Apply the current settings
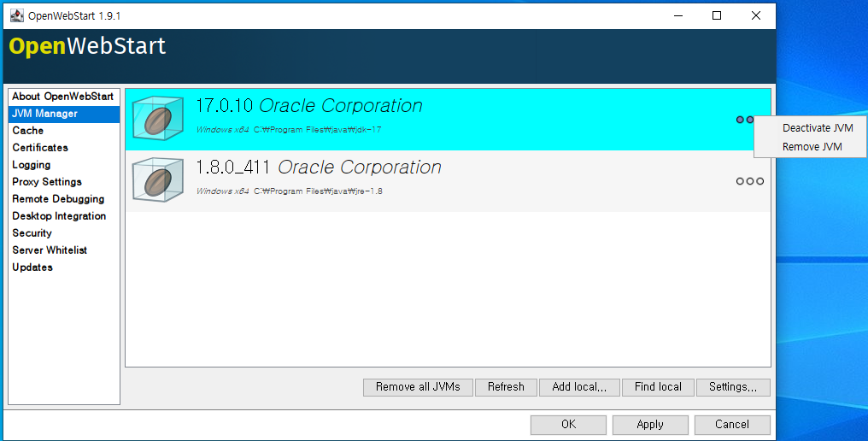The image size is (868, 441). pyautogui.click(x=650, y=425)
